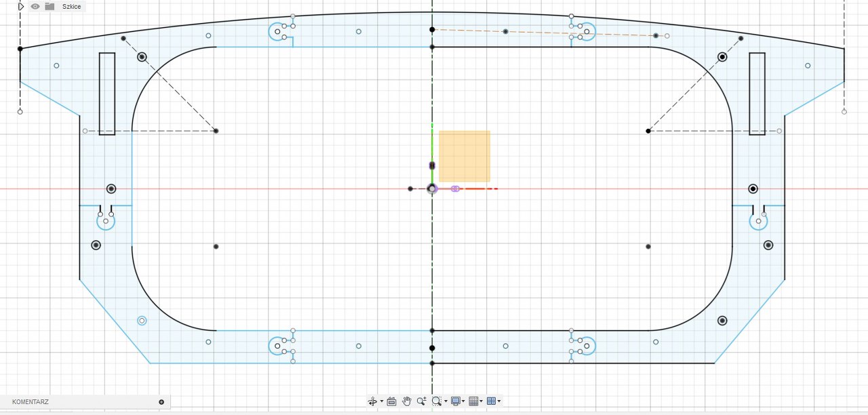Open the Grid and Snaps dropdown arrow

tap(481, 401)
